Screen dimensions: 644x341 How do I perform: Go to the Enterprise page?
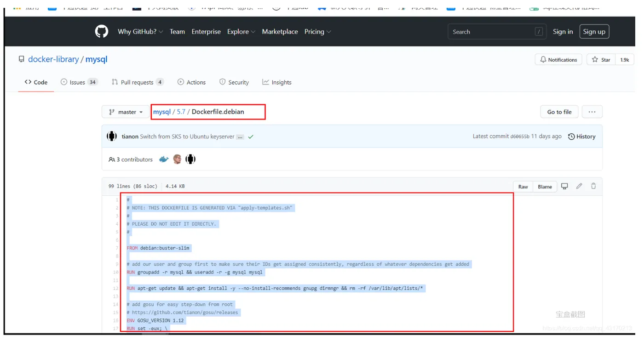click(x=206, y=32)
